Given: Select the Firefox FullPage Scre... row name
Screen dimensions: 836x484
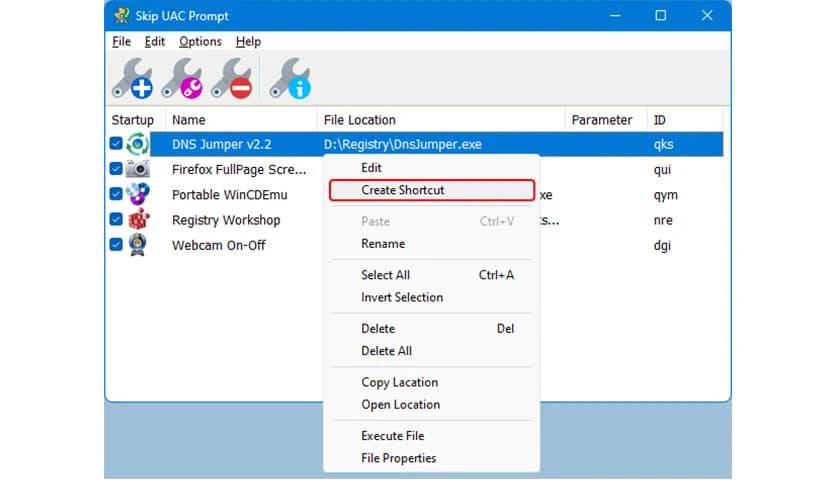Looking at the screenshot, I should (239, 170).
